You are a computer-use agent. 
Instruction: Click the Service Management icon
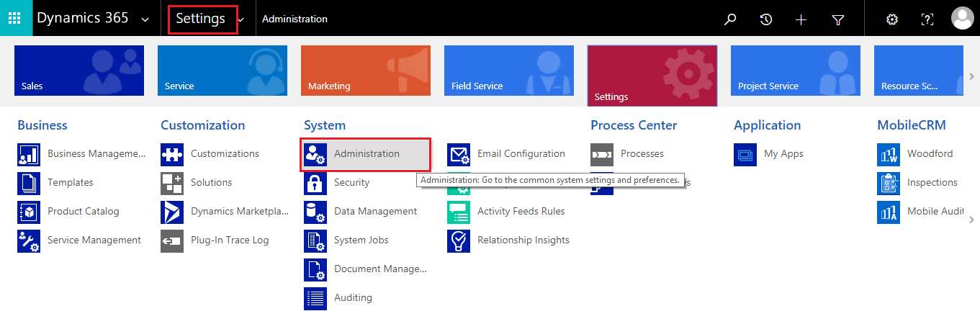(29, 240)
